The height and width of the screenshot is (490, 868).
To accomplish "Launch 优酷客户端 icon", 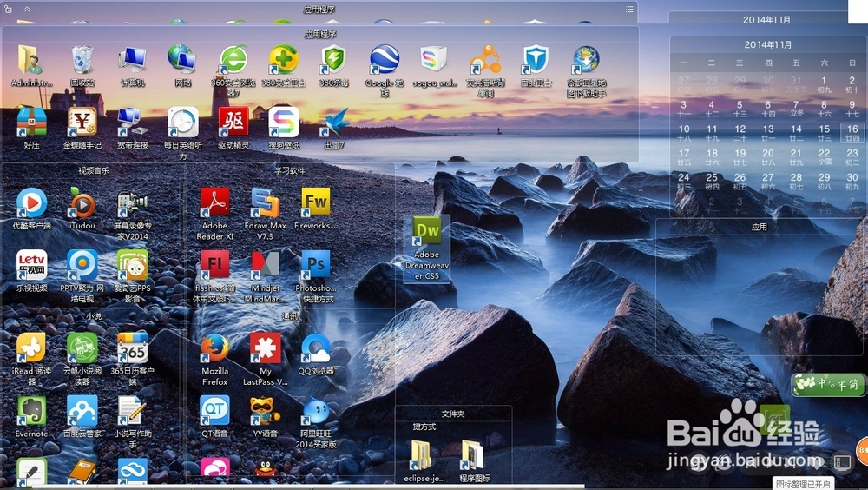I will 31,203.
